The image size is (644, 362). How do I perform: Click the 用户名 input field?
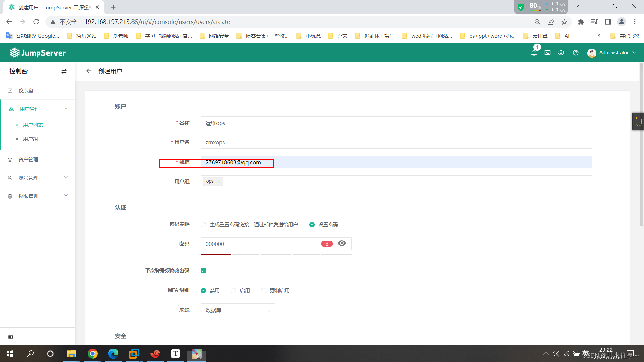pyautogui.click(x=396, y=142)
